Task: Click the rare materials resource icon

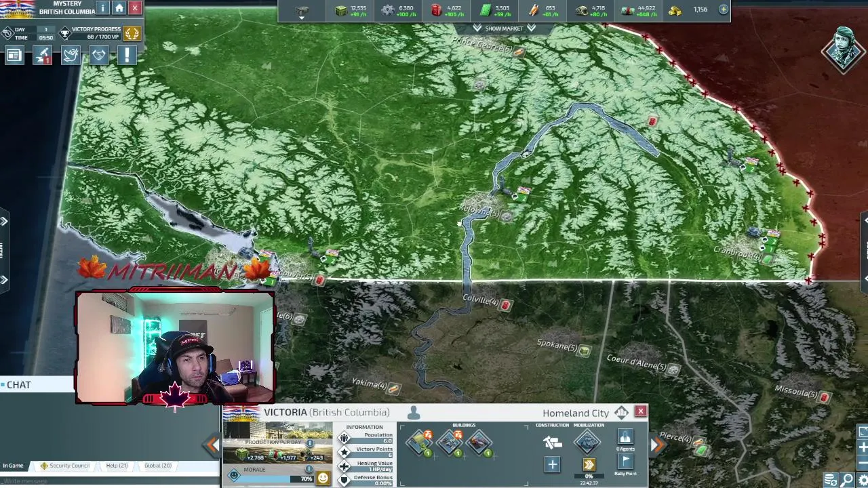Action: pos(534,10)
